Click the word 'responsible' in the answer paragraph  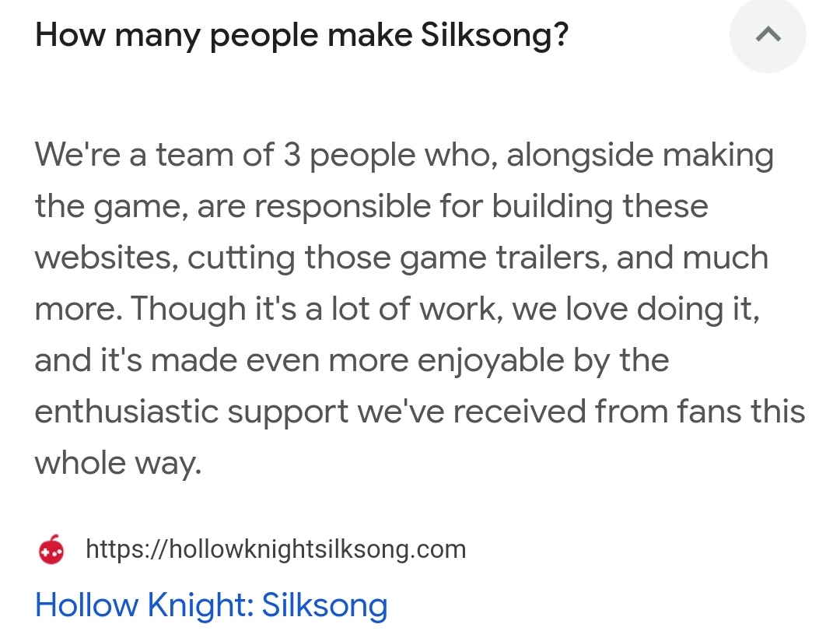(342, 206)
